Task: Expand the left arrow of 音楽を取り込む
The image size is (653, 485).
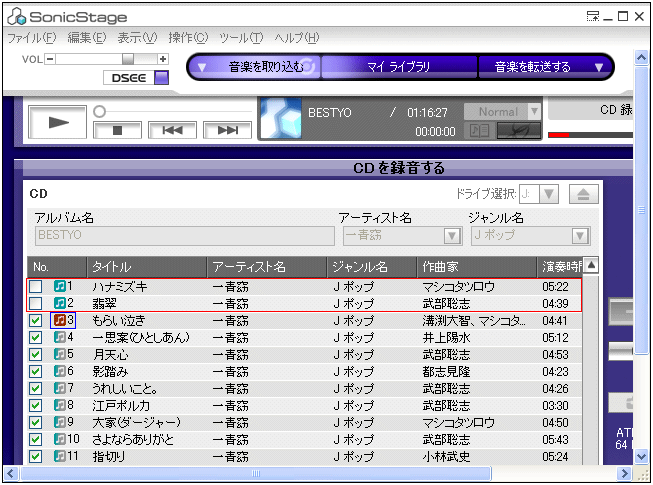Action: pos(202,67)
